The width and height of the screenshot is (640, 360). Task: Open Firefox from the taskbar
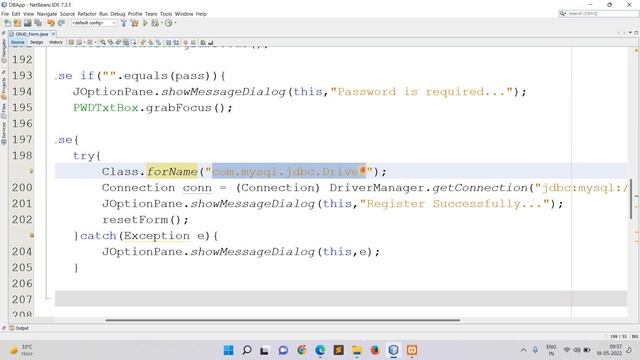[375, 350]
